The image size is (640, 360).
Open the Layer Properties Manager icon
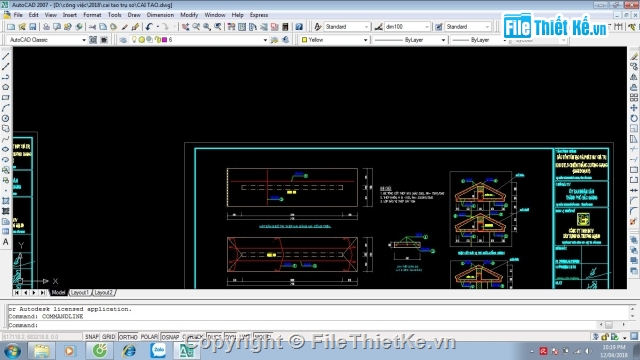tap(123, 40)
